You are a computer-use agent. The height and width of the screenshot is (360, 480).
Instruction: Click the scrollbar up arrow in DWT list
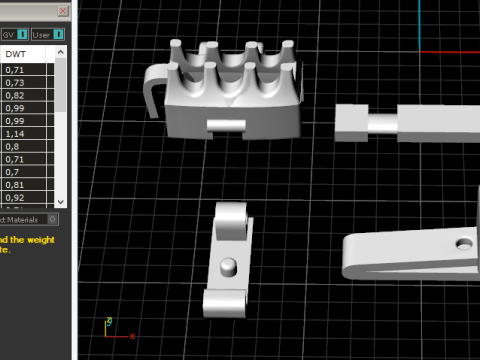61,52
